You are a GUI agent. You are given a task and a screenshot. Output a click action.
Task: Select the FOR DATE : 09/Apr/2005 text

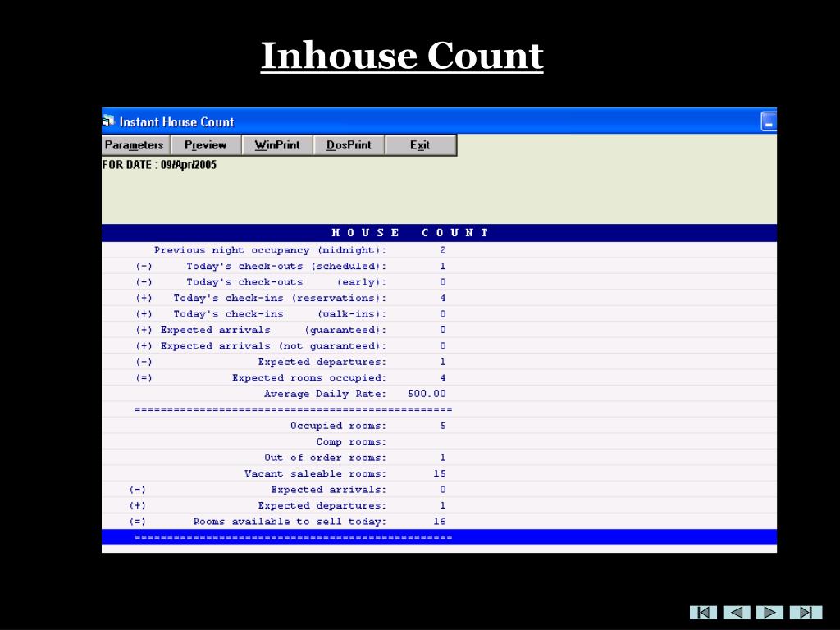pos(159,165)
